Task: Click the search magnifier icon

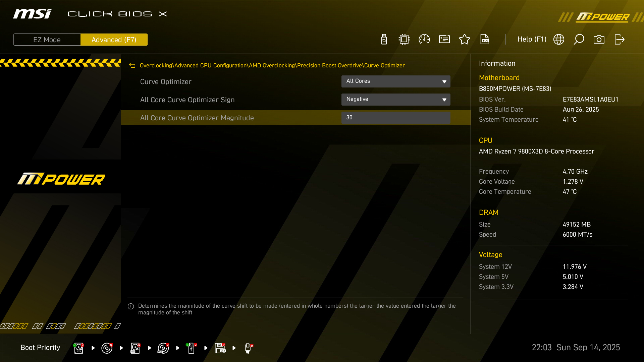Action: click(x=579, y=40)
